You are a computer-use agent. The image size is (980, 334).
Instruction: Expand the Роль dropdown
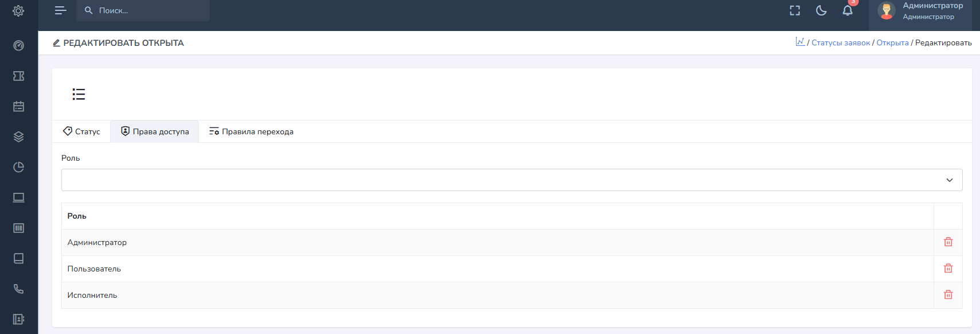pyautogui.click(x=511, y=180)
